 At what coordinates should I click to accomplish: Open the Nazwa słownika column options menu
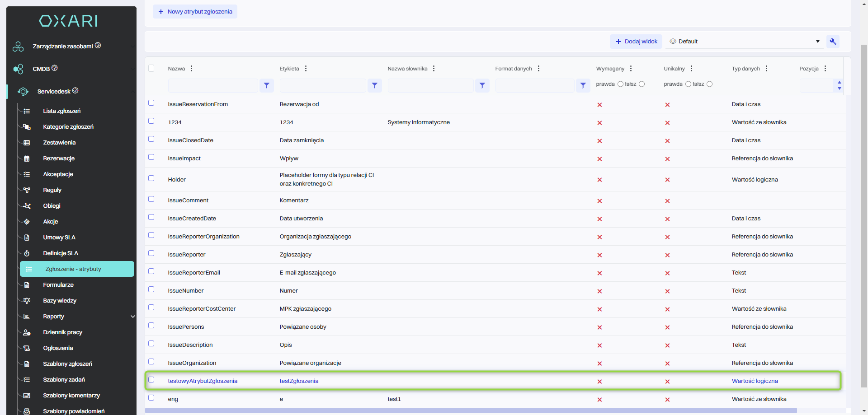tap(434, 69)
